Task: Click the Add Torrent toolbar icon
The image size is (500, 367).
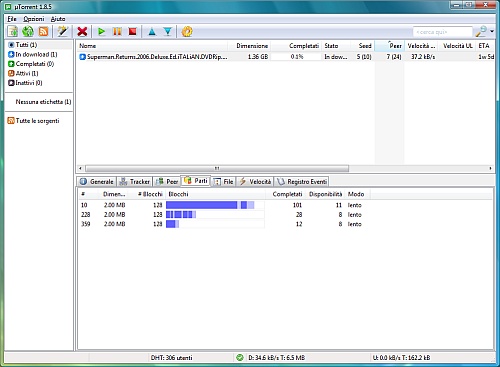Action: pyautogui.click(x=13, y=32)
